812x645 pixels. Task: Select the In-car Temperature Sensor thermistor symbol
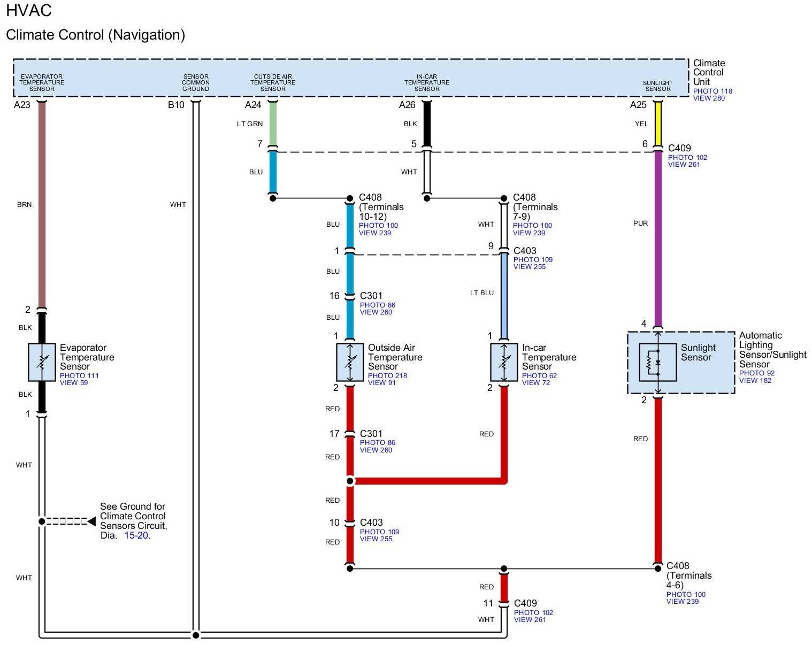coord(503,362)
